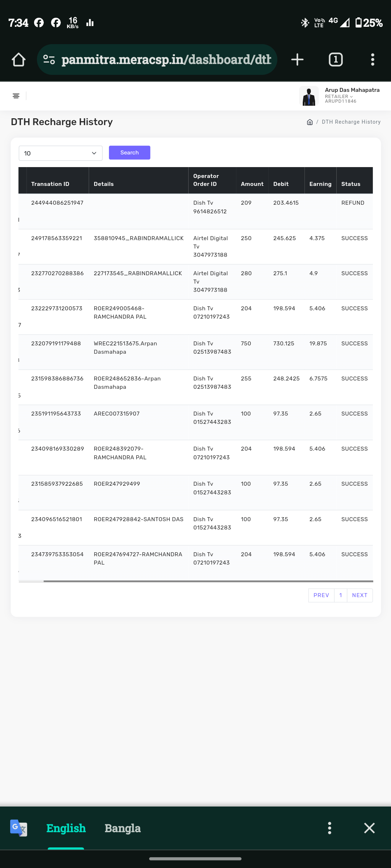Go to the PREV page
391x868 pixels.
321,595
